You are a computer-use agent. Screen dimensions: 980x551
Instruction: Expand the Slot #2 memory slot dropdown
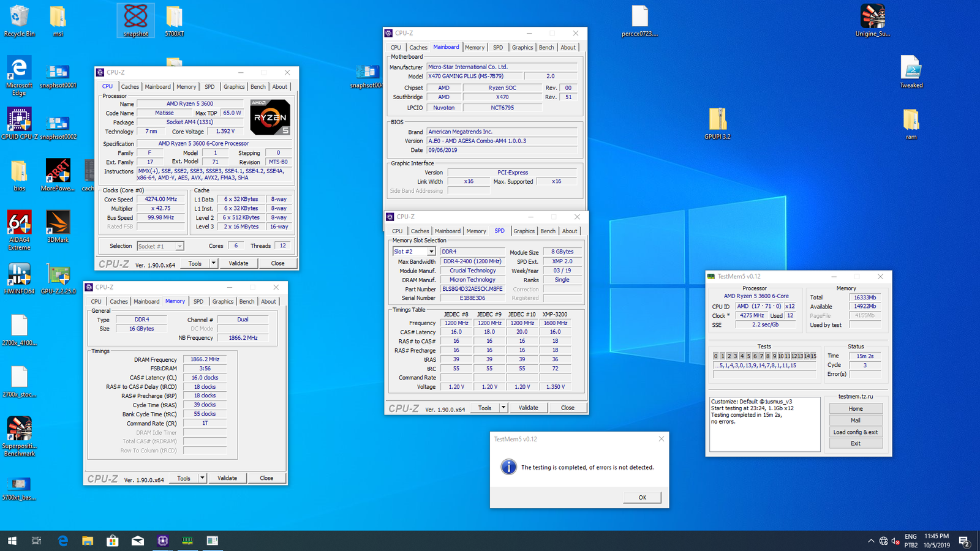point(431,252)
